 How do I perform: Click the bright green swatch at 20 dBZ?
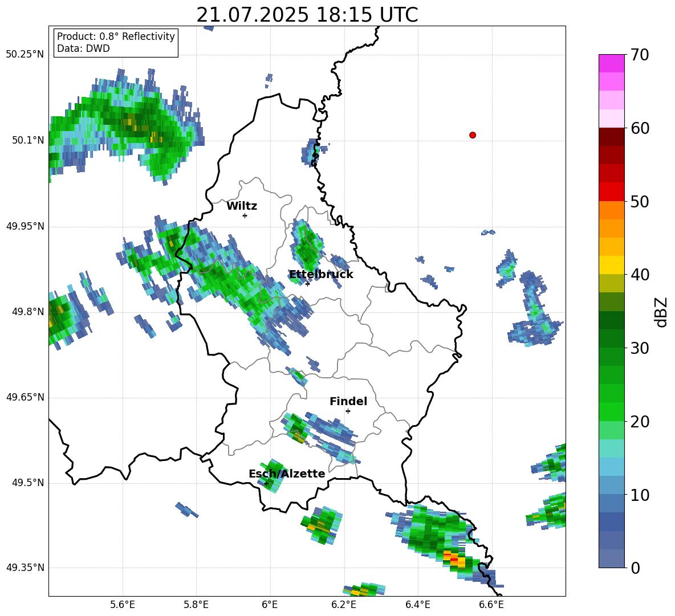(611, 411)
